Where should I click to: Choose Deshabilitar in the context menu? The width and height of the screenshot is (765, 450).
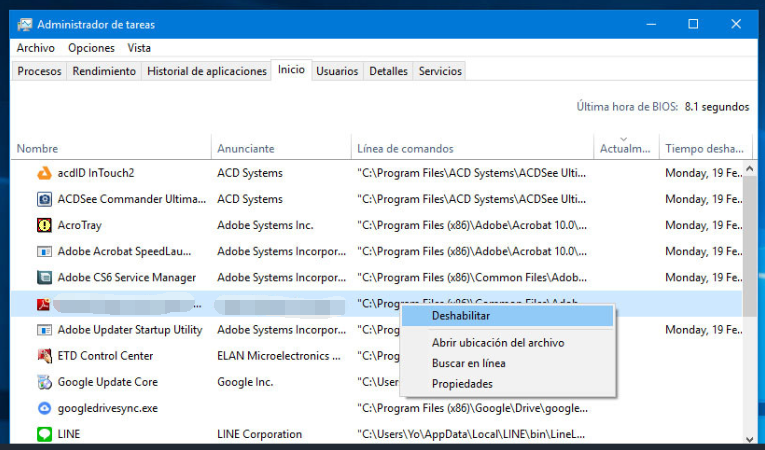507,316
